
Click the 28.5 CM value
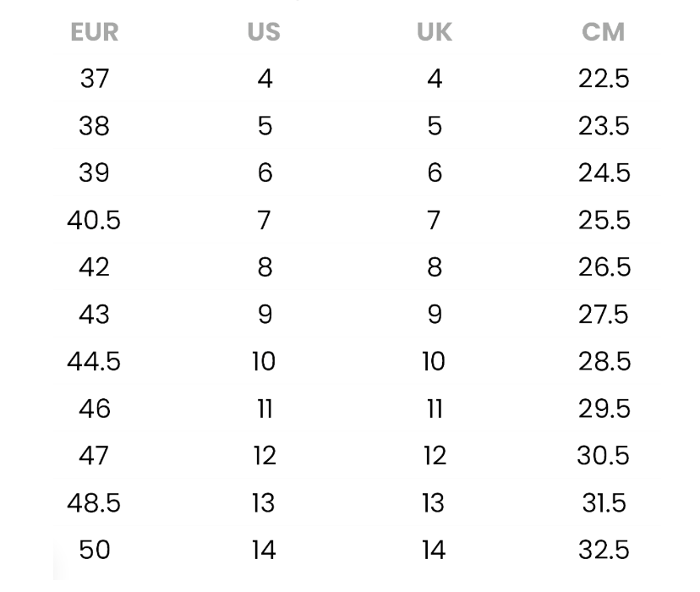[604, 361]
